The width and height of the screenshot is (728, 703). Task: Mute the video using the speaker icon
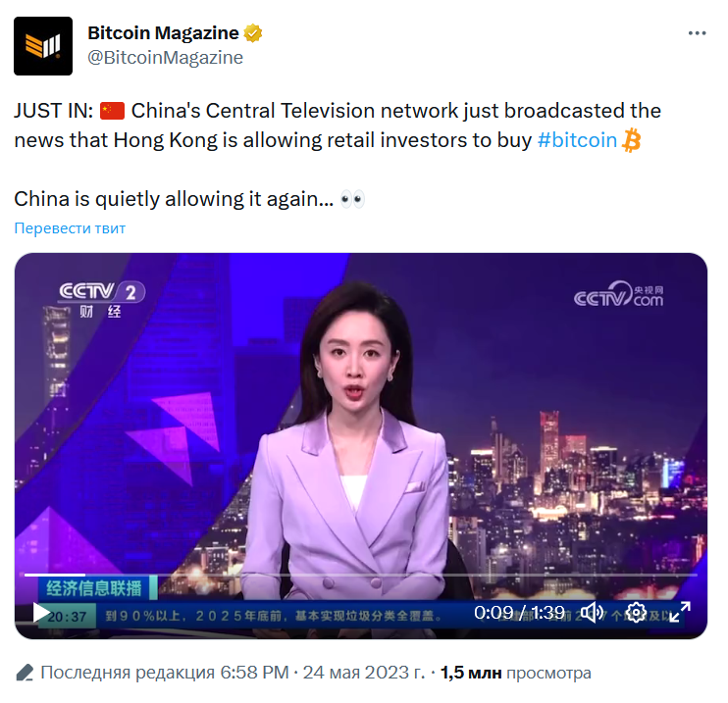(592, 613)
